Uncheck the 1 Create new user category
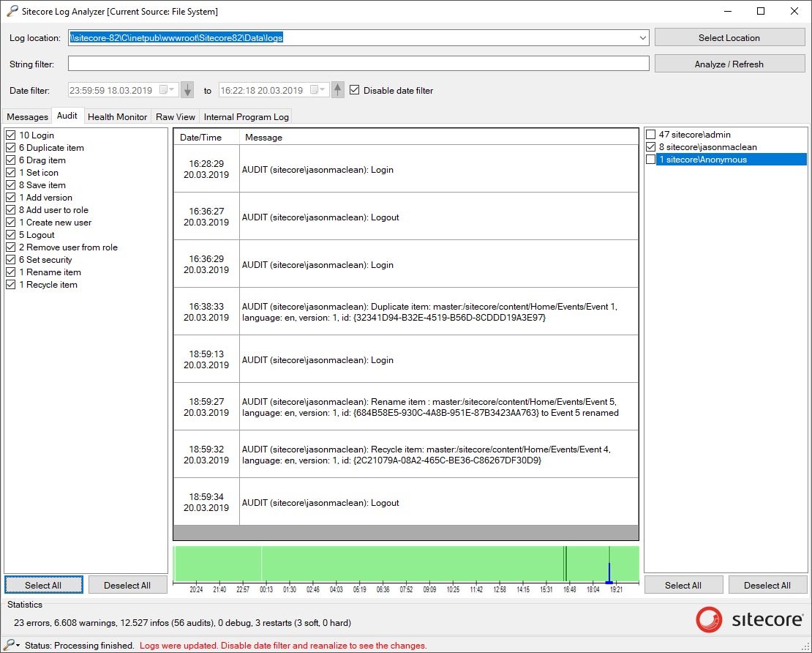 pos(11,223)
